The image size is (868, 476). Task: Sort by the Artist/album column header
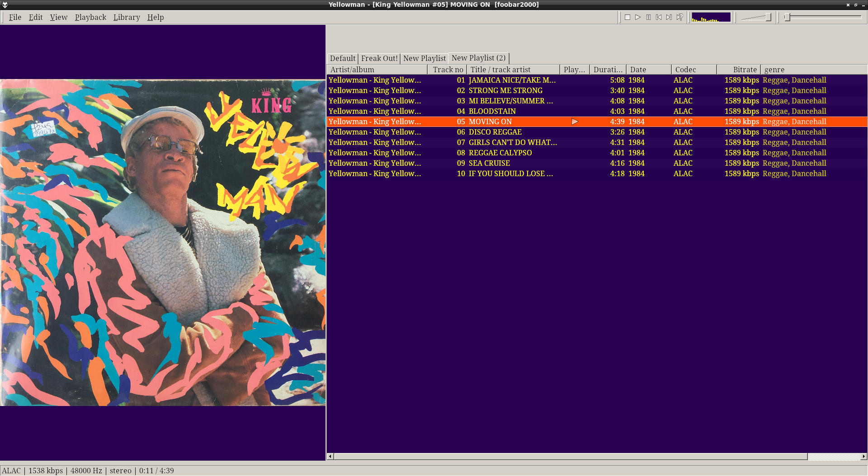click(377, 70)
